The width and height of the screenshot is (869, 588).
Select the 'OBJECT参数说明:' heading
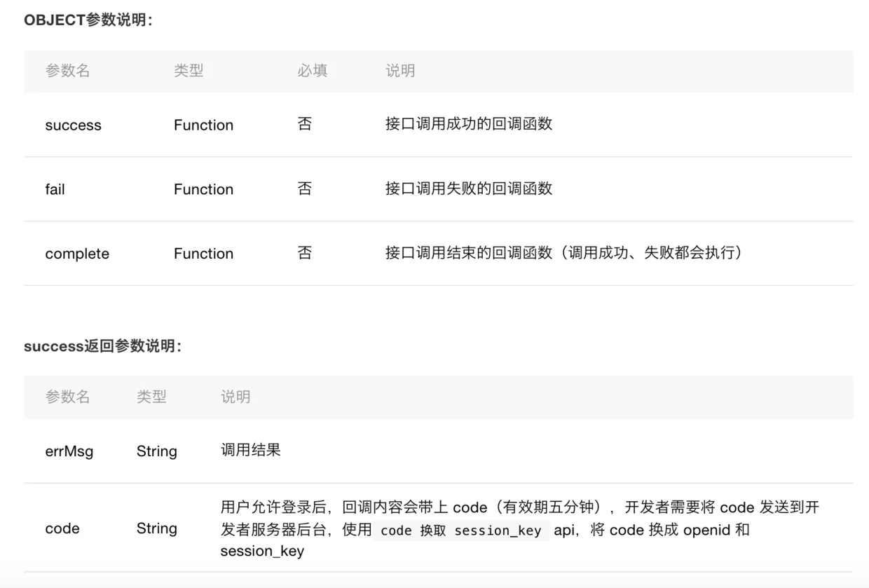[88, 20]
